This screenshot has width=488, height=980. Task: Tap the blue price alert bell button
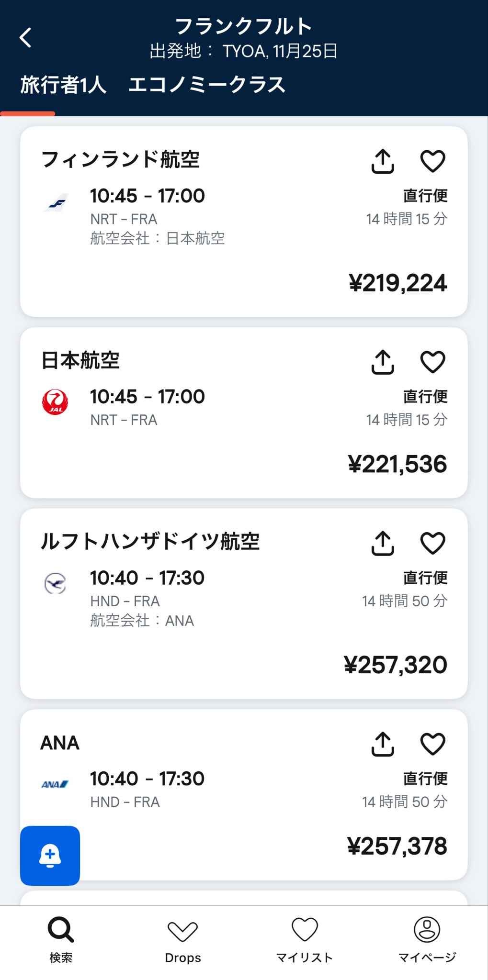point(50,856)
